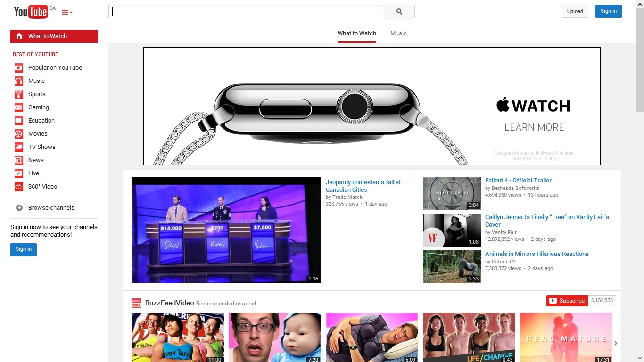
Task: Play the BuzzFeed baby doll thumbnail 7:20
Action: pos(275,337)
